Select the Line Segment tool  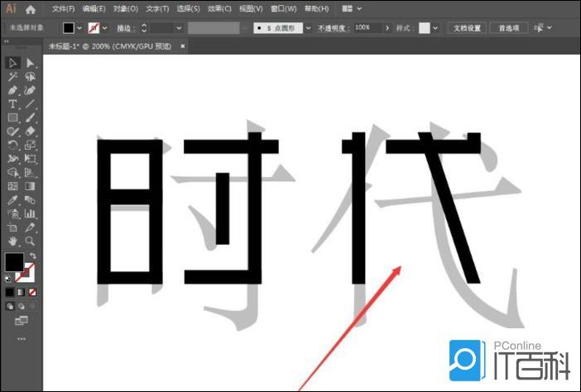coord(30,104)
